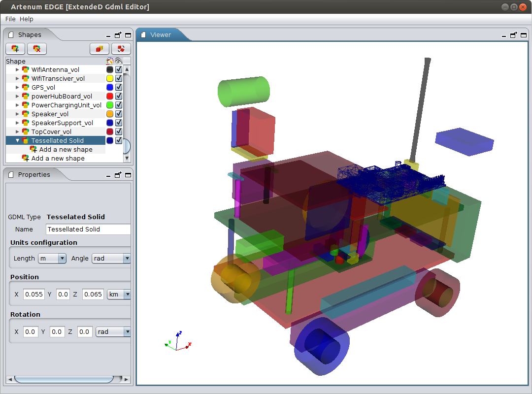Toggle visibility of Speaker_vol
532x394 pixels.
coord(119,114)
